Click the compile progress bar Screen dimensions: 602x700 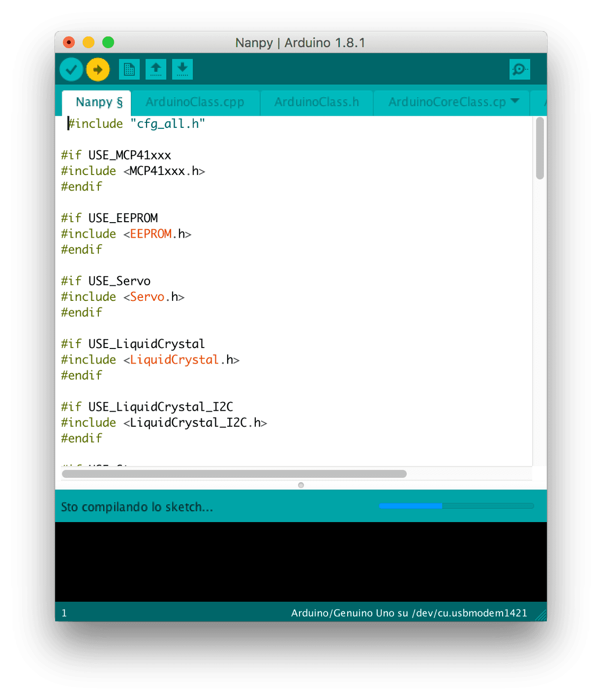coord(456,506)
